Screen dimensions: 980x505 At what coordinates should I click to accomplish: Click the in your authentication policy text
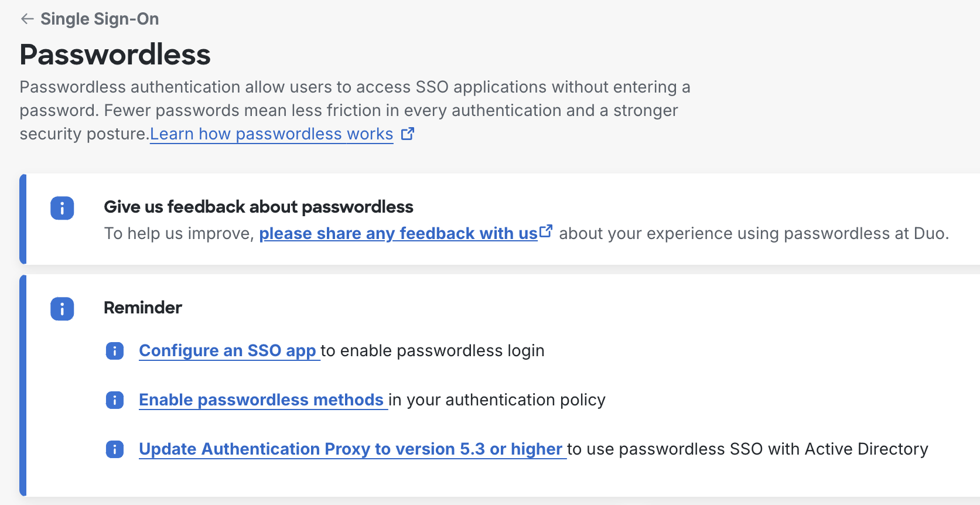click(x=497, y=400)
